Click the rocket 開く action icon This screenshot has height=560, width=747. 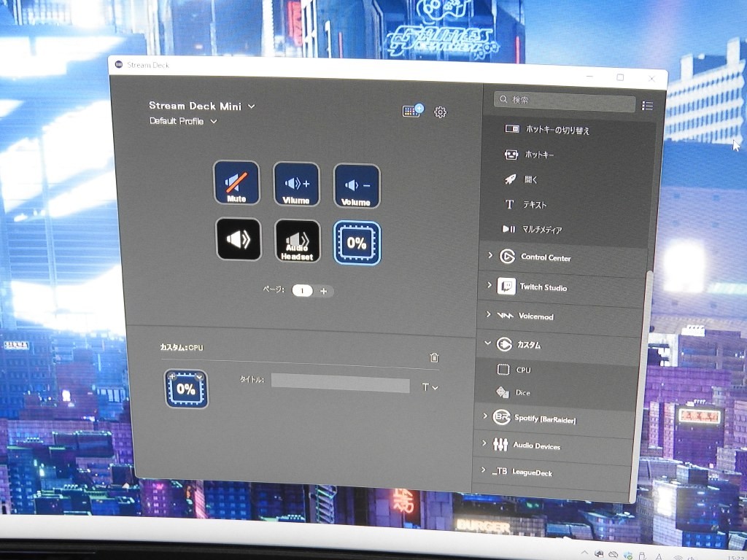(x=510, y=179)
